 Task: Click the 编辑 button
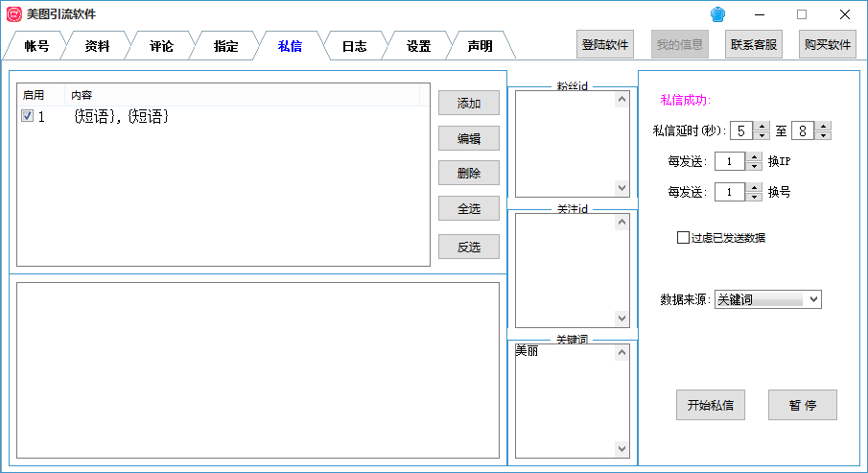point(469,138)
